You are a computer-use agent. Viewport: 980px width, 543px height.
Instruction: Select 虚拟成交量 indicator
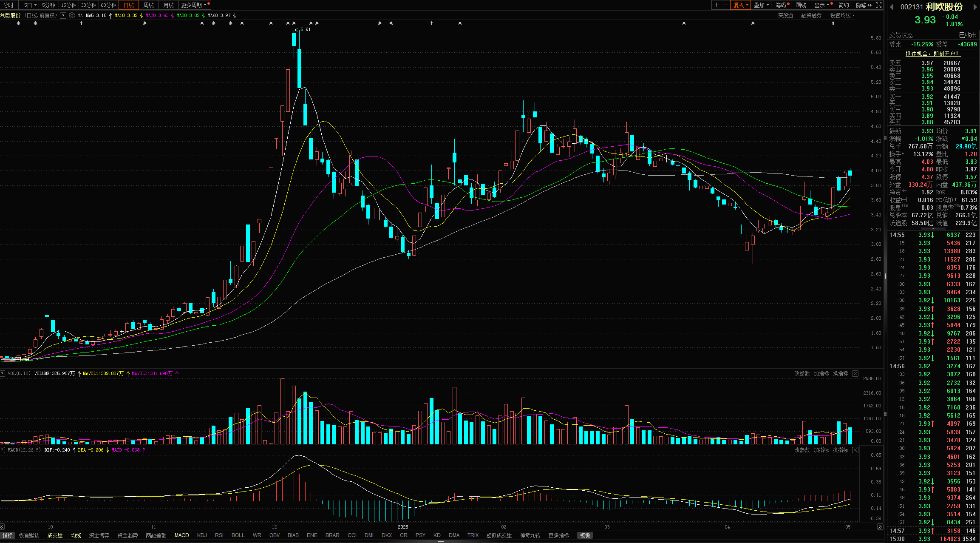pyautogui.click(x=499, y=535)
